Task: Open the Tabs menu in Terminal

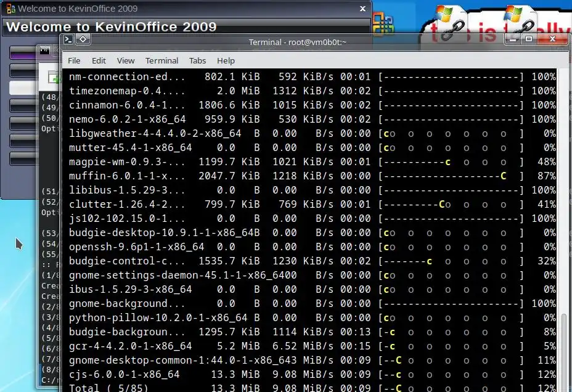Action: [197, 60]
